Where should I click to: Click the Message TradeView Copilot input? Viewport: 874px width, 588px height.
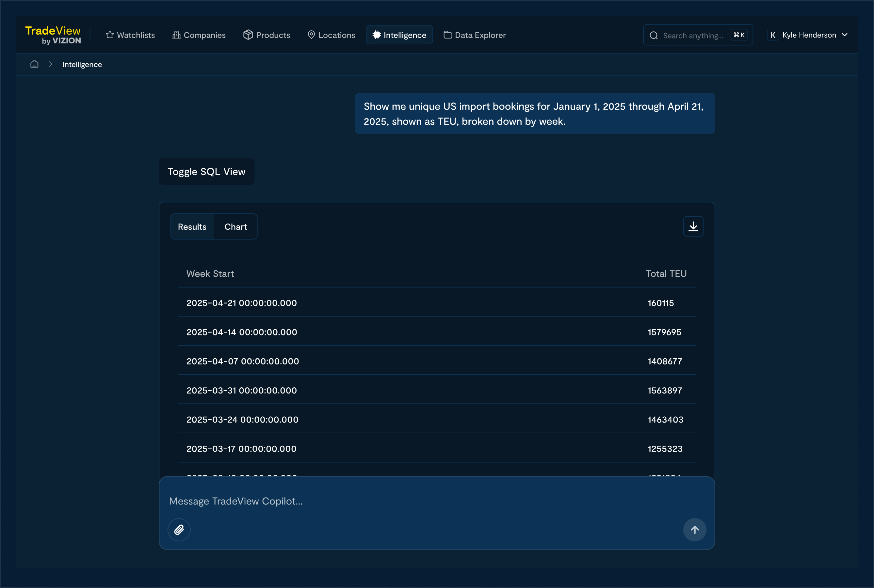pos(413,501)
